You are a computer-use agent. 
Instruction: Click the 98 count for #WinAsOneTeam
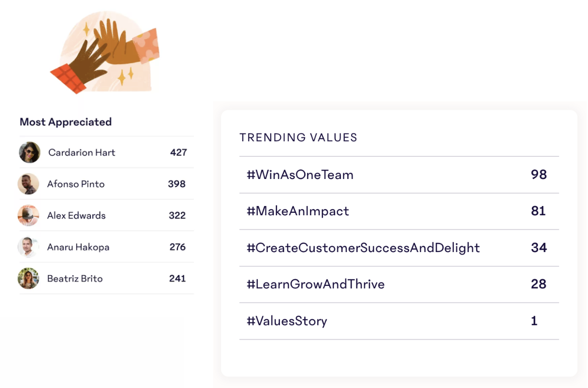click(x=539, y=175)
